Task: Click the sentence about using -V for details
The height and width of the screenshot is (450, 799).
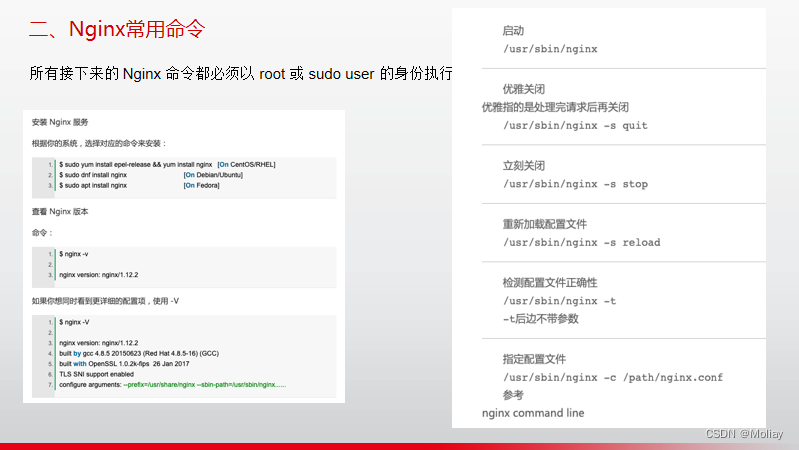Action: click(105, 301)
